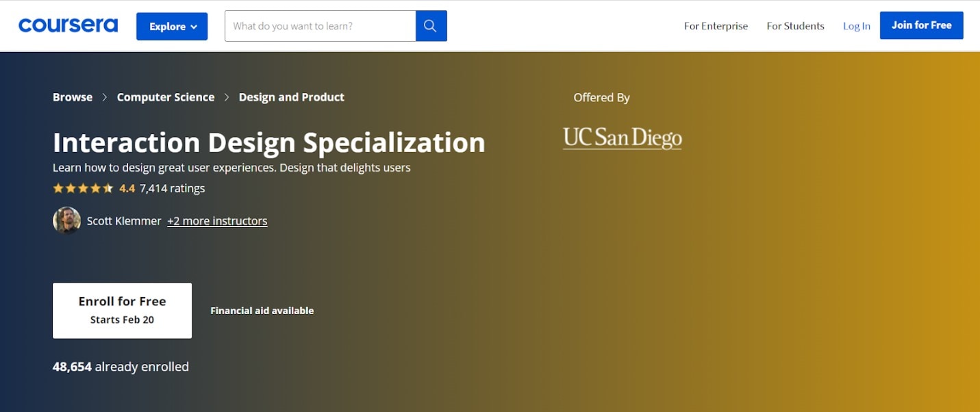Click the 7,414 ratings text
The image size is (980, 412).
tap(172, 188)
